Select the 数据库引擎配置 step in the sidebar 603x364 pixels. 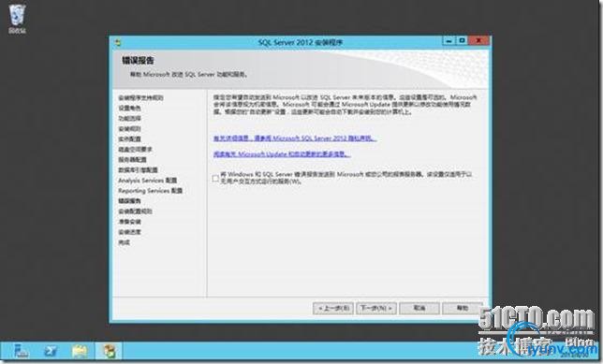pos(138,170)
